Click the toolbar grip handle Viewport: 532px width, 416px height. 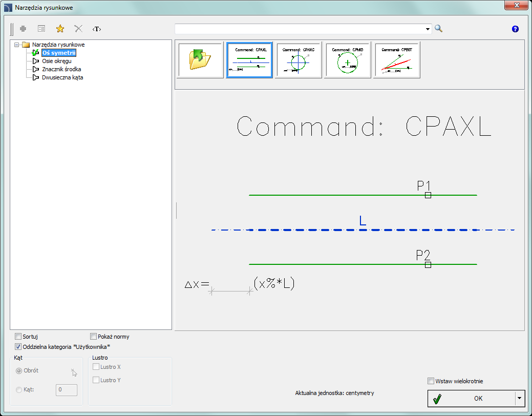click(x=12, y=29)
